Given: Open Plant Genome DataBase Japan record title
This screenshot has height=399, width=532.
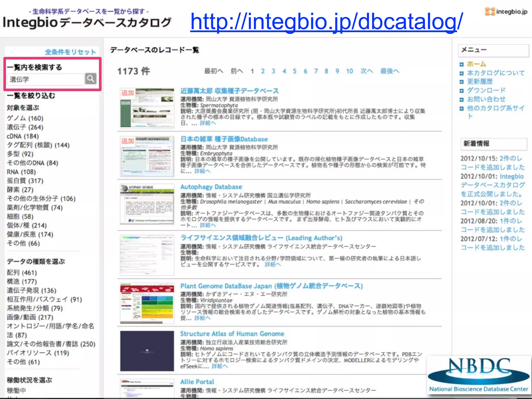Looking at the screenshot, I should coord(271,286).
